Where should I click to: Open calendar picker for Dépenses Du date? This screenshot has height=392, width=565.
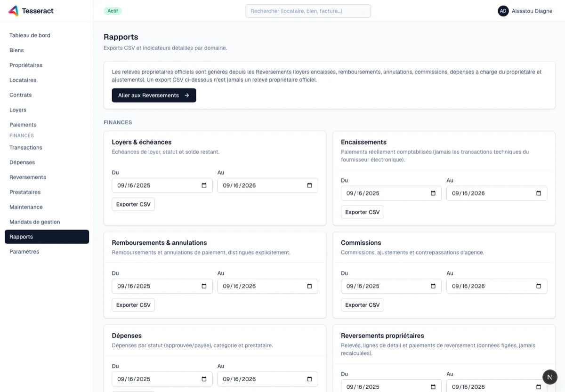[204, 379]
